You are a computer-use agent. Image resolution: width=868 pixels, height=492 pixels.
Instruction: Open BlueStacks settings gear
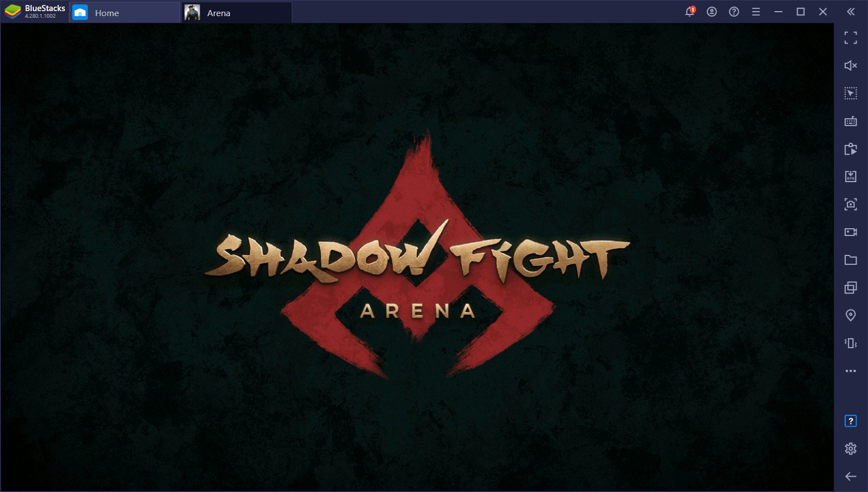pyautogui.click(x=851, y=449)
